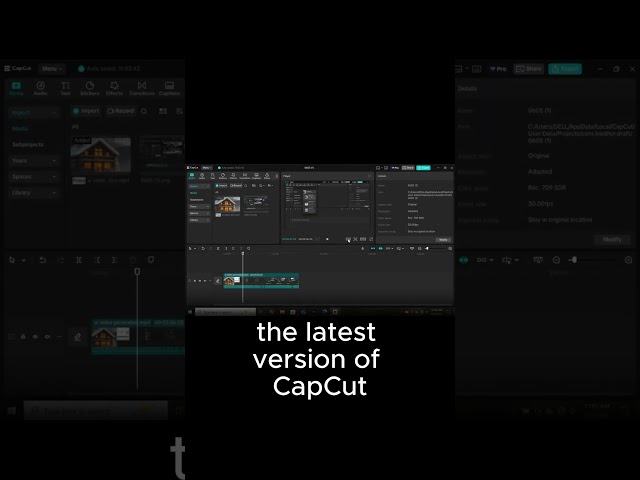Expand the Spaces section in the background sidebar
The height and width of the screenshot is (480, 640).
(33, 176)
